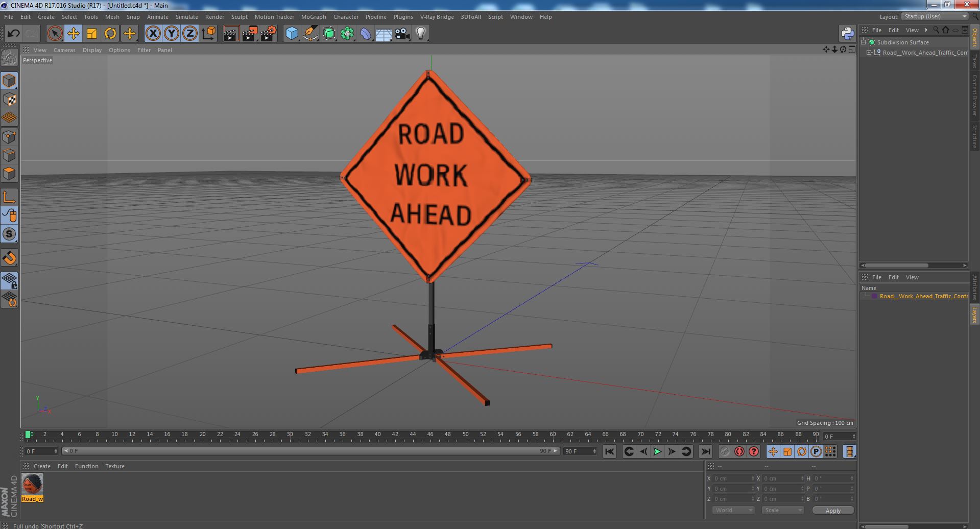The height and width of the screenshot is (529, 980).
Task: Play the animation forward
Action: point(657,451)
